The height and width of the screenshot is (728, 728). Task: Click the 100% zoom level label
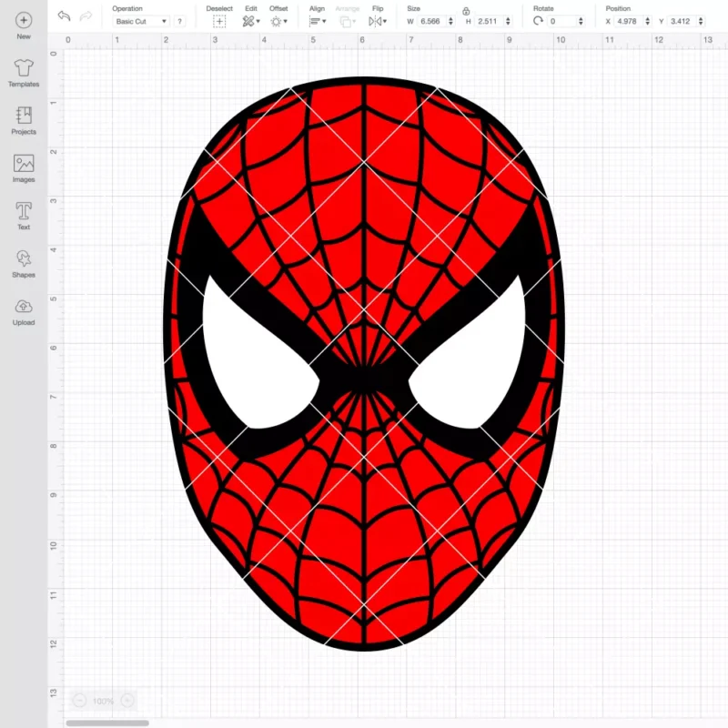pos(103,701)
